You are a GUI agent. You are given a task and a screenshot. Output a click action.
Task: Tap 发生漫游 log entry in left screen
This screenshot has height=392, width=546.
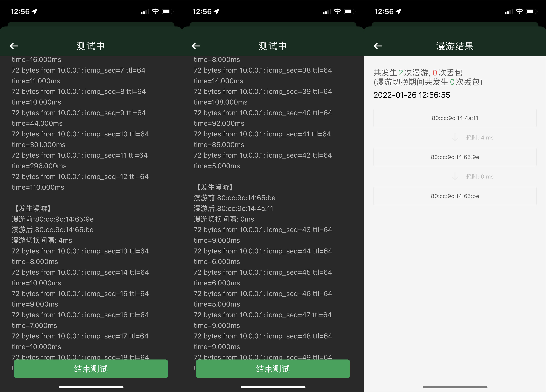pos(32,208)
